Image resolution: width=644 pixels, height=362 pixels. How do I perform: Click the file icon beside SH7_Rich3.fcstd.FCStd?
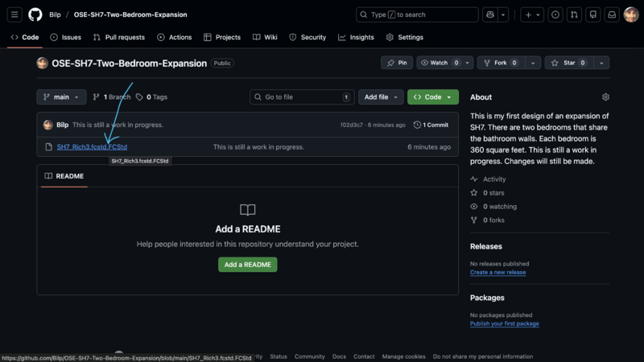(x=48, y=147)
